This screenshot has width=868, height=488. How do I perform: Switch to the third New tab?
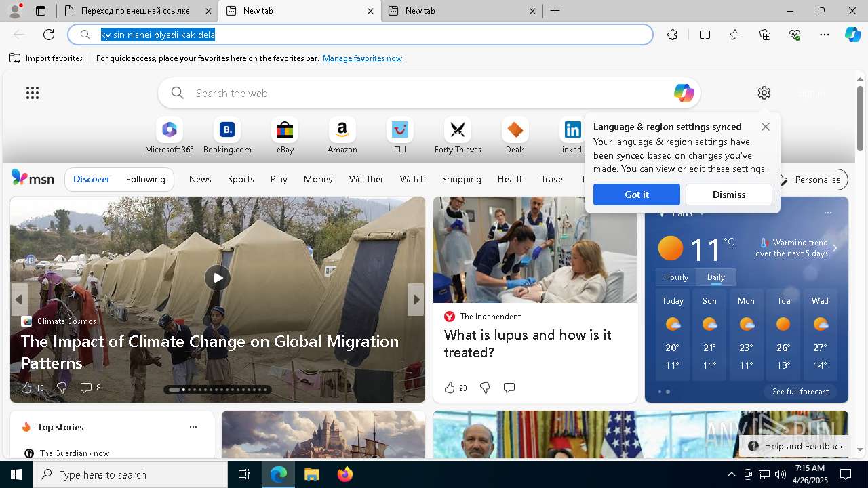tap(462, 11)
